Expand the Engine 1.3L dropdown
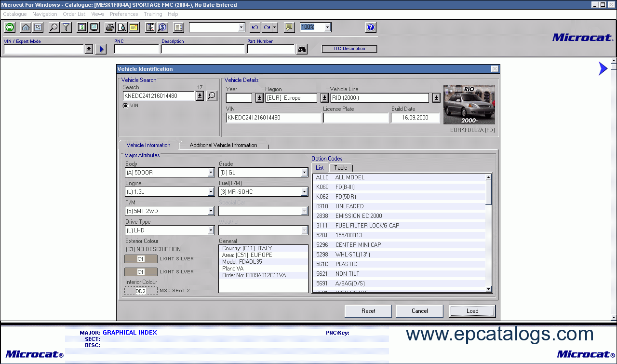 point(211,192)
